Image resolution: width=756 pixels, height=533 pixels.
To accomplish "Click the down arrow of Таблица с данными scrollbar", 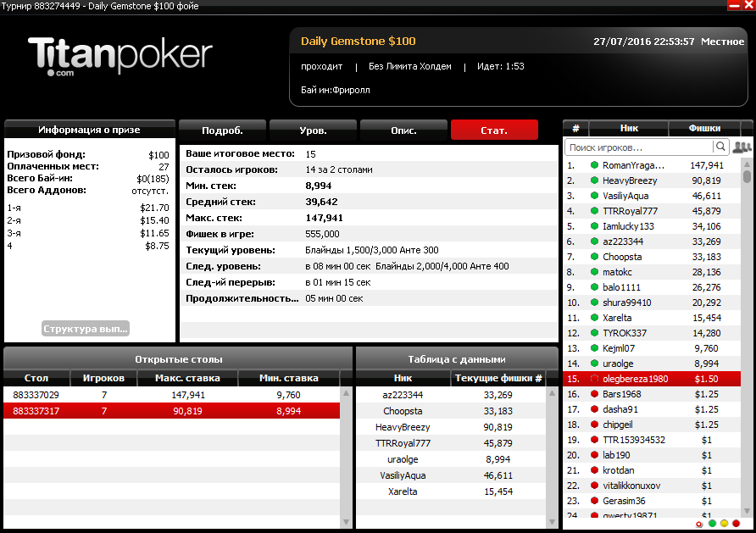I will click(x=552, y=522).
